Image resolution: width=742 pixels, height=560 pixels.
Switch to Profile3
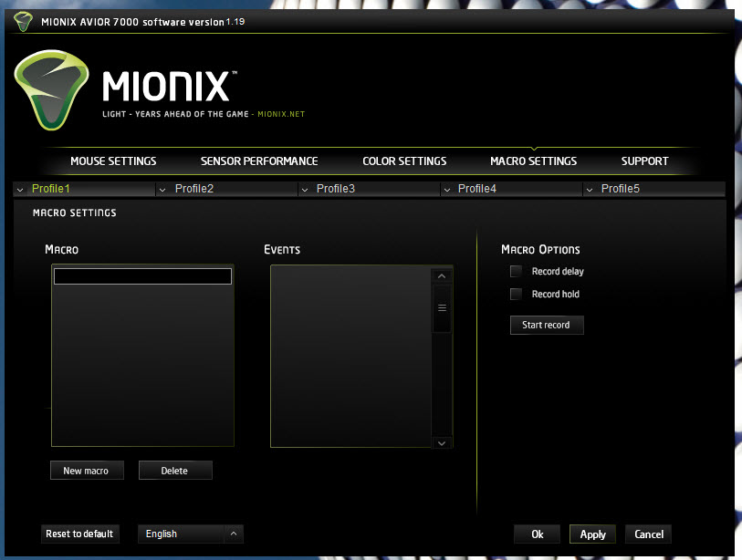coord(336,189)
